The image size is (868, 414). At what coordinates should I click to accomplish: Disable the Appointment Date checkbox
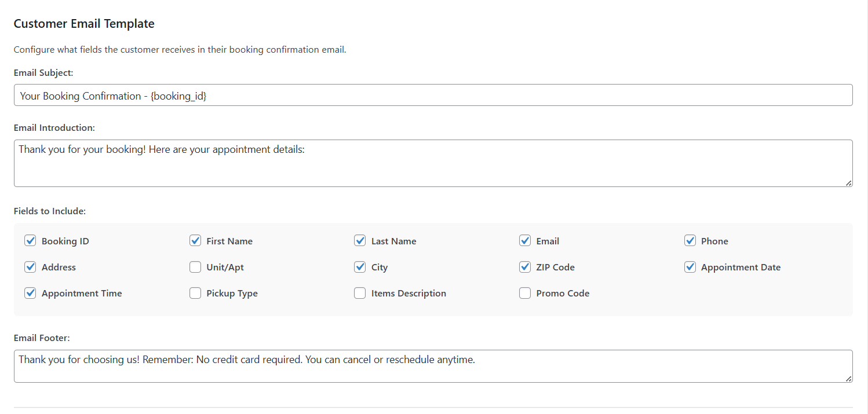tap(690, 267)
